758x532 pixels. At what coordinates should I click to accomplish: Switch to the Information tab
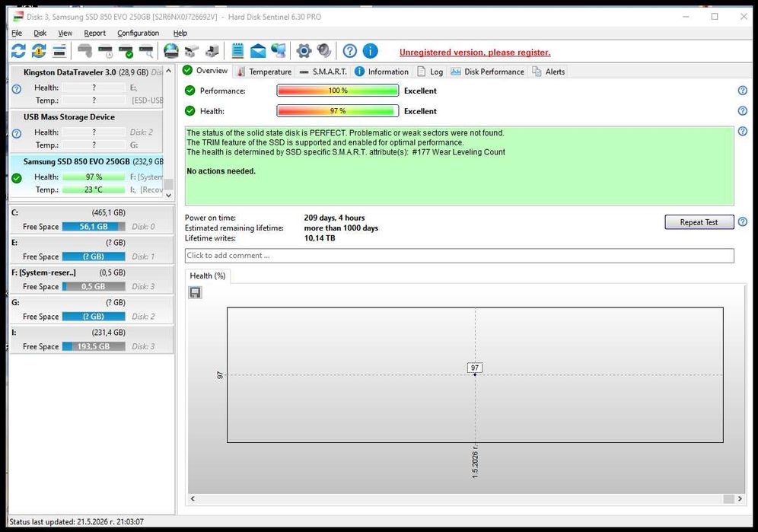click(x=381, y=72)
